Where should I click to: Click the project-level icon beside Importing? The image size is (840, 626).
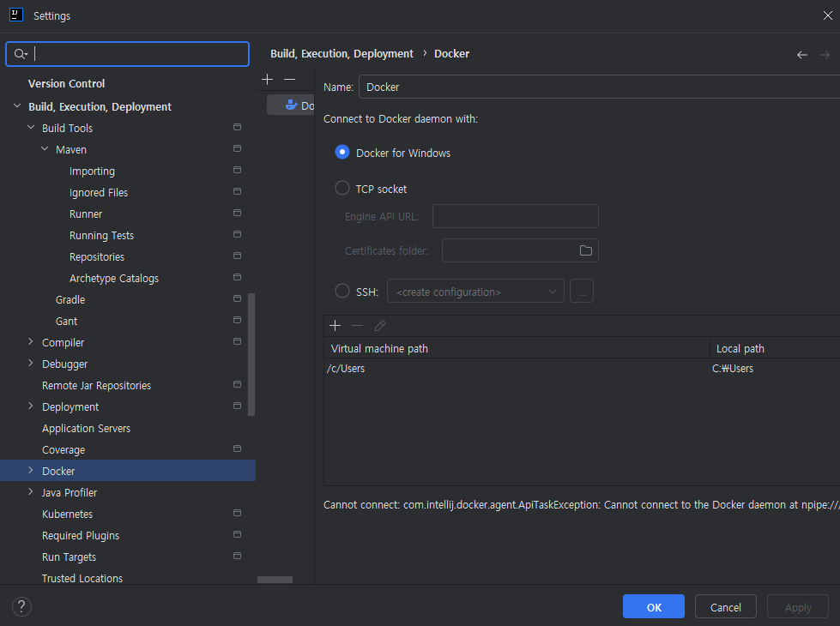(x=237, y=170)
